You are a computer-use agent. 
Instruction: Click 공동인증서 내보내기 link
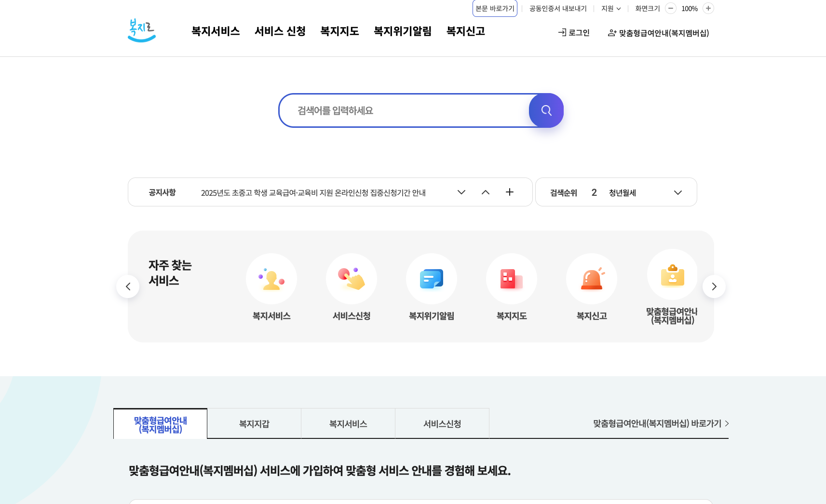coord(558,9)
